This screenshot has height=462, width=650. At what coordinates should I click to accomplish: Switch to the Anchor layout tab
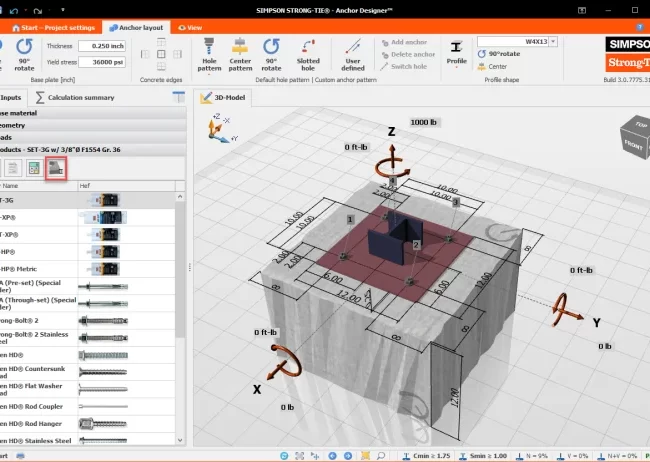pos(136,28)
